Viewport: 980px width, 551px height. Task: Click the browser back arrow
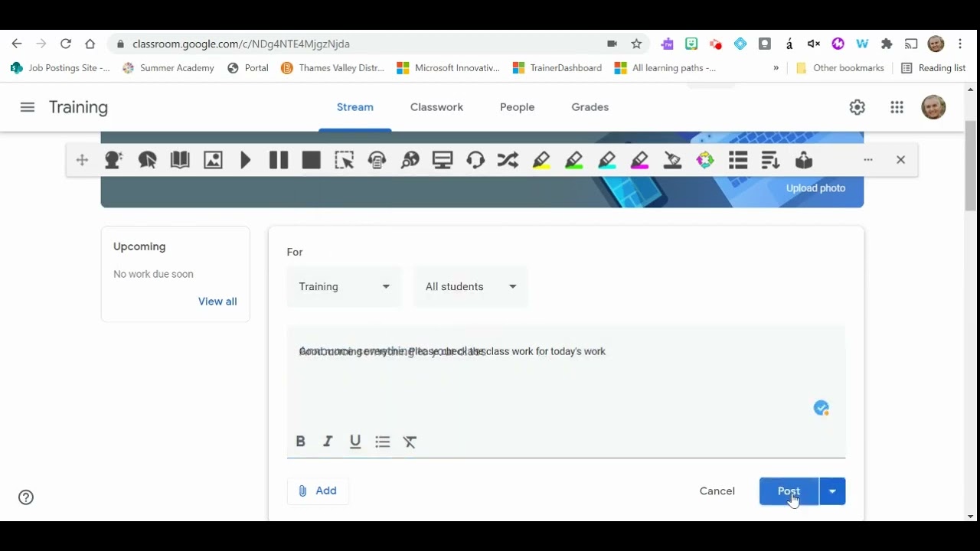pyautogui.click(x=17, y=44)
